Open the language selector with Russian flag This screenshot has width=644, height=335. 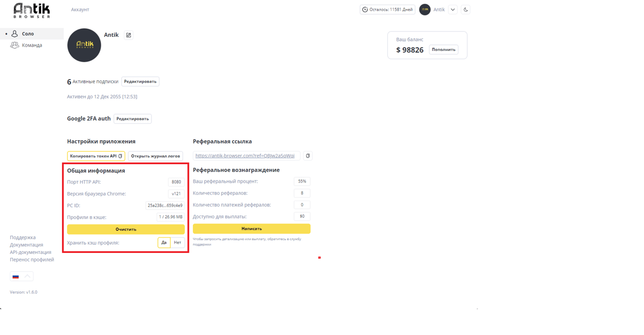[x=22, y=277]
